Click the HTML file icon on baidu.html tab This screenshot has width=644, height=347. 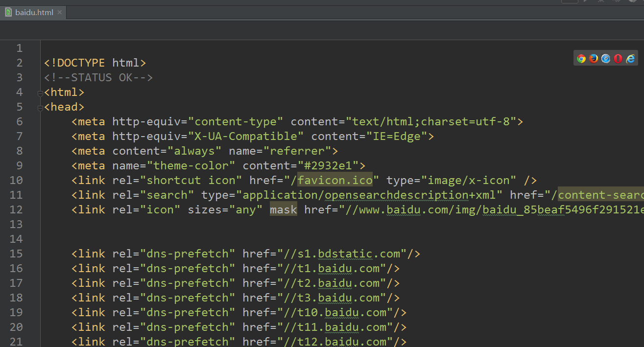click(x=8, y=12)
